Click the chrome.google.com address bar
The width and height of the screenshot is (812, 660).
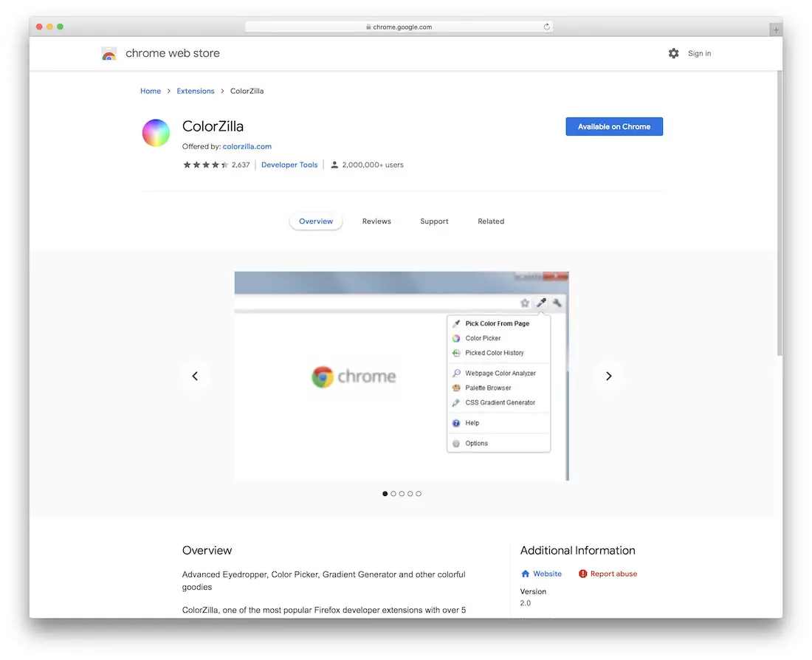(x=399, y=27)
